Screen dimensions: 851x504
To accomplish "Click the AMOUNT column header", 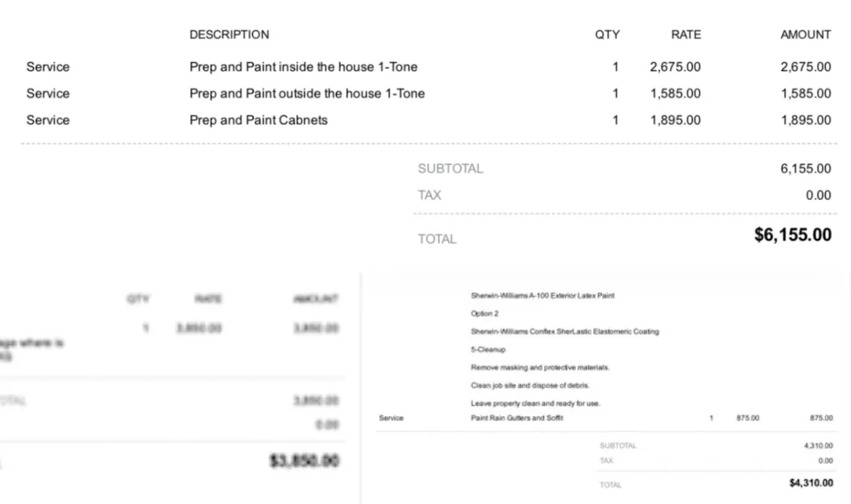I will click(x=805, y=35).
